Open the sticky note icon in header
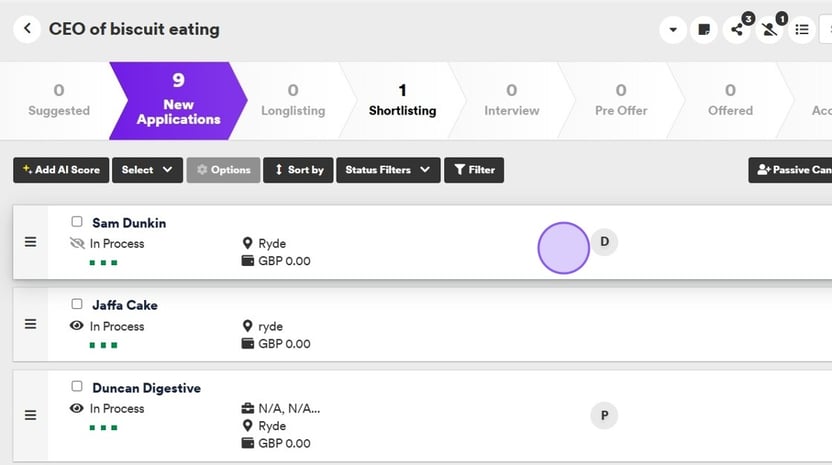Viewport: 832px width, 465px height. coord(705,30)
